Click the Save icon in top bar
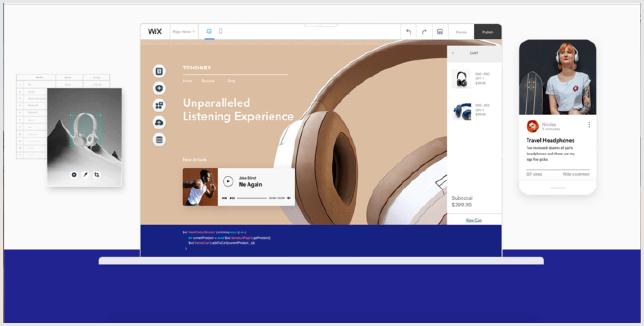Screen dimensions: 644x326 tap(440, 32)
